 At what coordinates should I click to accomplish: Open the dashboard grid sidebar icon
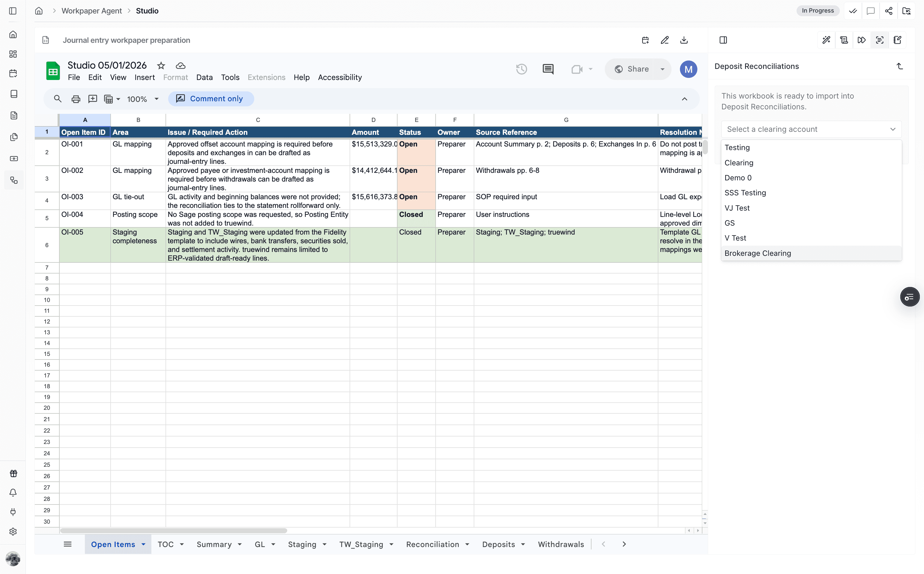click(13, 54)
